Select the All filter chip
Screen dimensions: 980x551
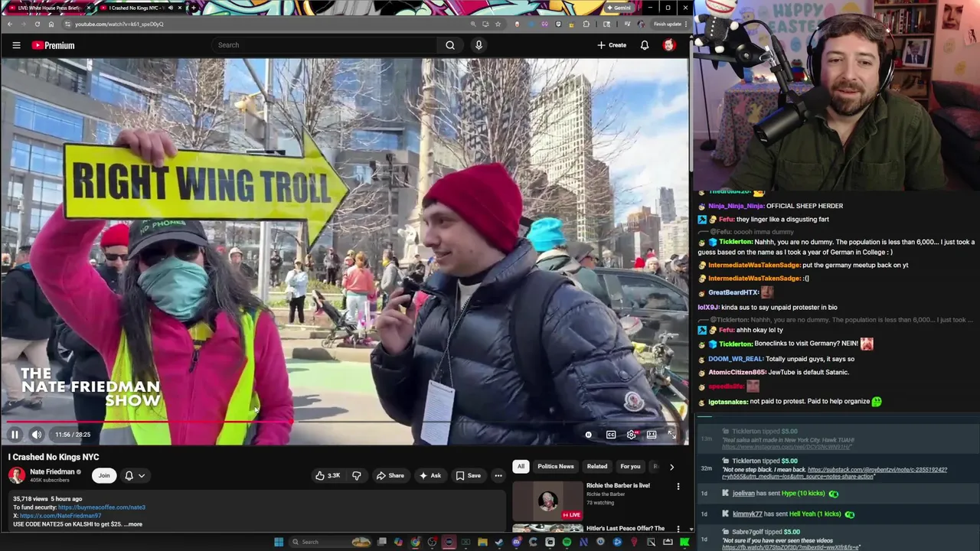(521, 466)
